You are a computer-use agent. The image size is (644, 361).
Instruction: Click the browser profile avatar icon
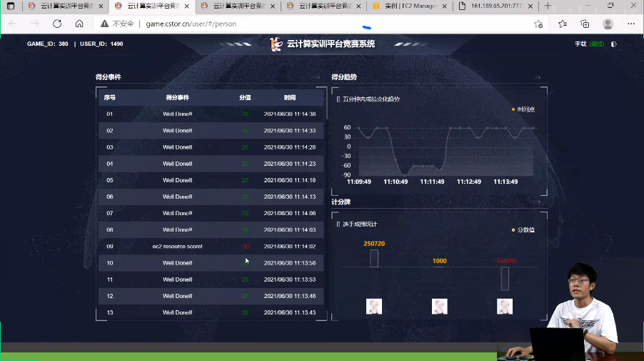608,24
